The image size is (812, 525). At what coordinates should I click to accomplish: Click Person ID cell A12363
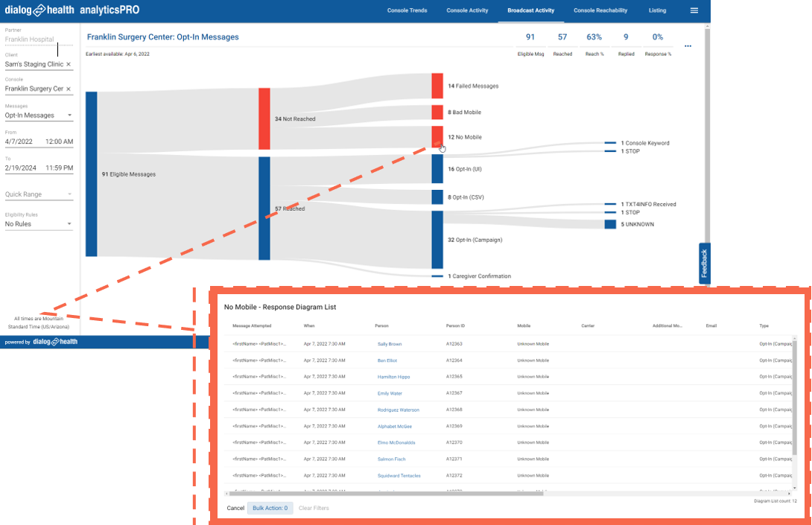[454, 344]
